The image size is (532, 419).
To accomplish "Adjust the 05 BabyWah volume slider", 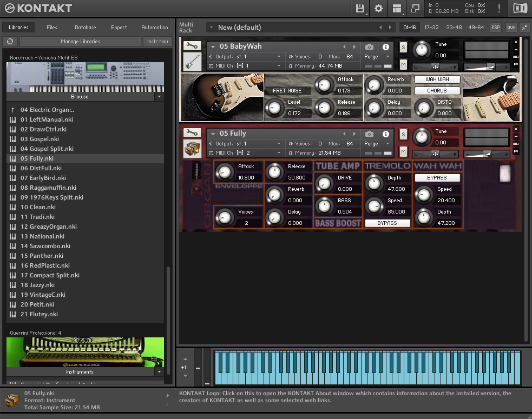I will pos(486,67).
